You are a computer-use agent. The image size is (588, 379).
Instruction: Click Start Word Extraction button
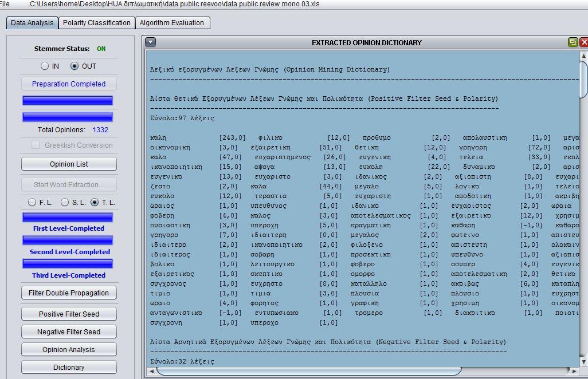(x=69, y=184)
